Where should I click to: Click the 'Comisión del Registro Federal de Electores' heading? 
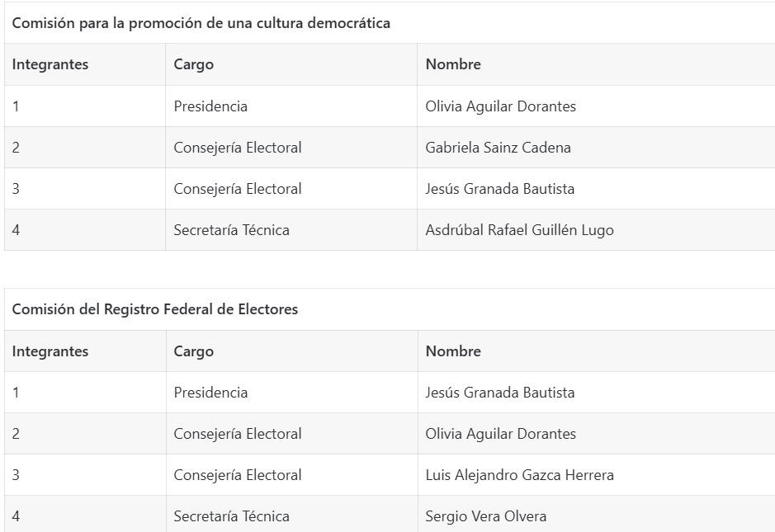(x=154, y=309)
